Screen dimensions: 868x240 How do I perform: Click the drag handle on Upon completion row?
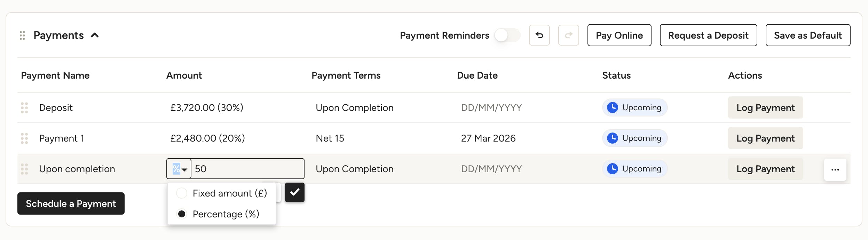(24, 169)
